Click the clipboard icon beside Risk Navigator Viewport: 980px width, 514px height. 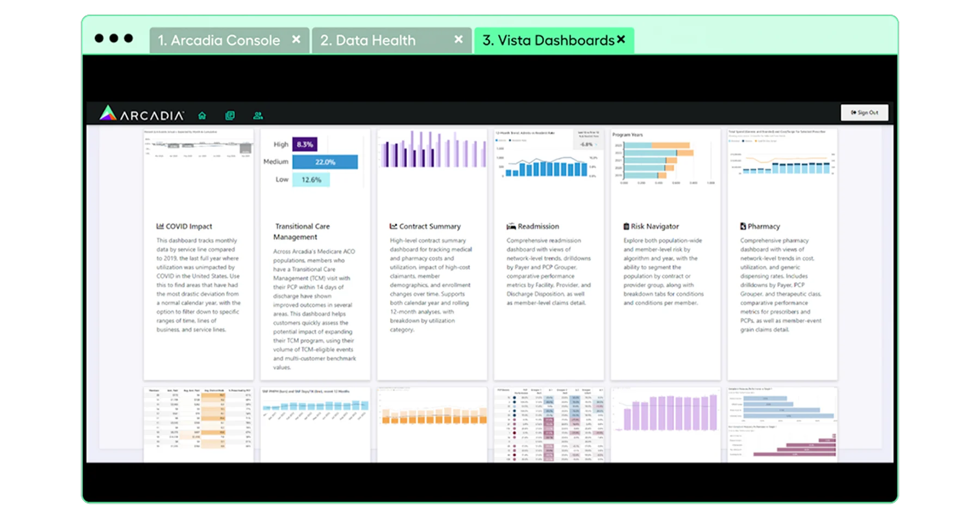tap(626, 226)
